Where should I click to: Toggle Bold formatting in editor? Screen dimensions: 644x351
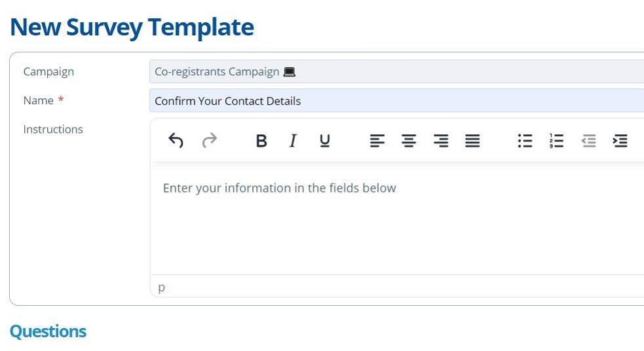pyautogui.click(x=261, y=140)
